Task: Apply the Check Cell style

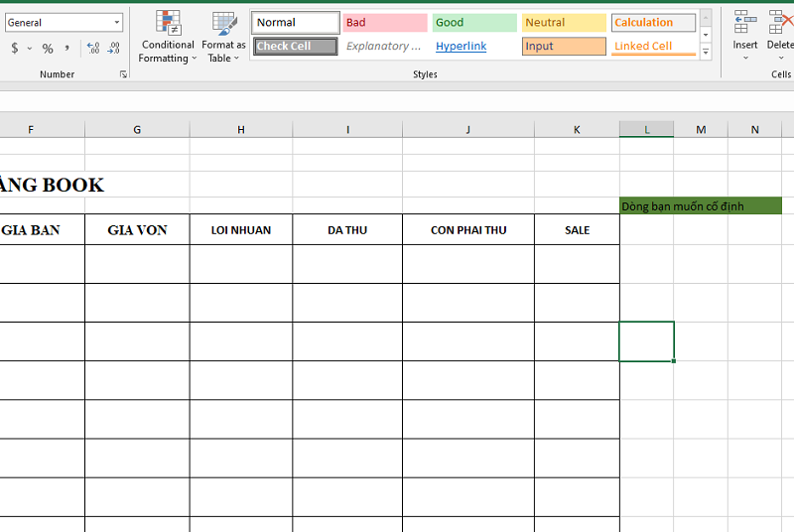Action: [x=295, y=46]
